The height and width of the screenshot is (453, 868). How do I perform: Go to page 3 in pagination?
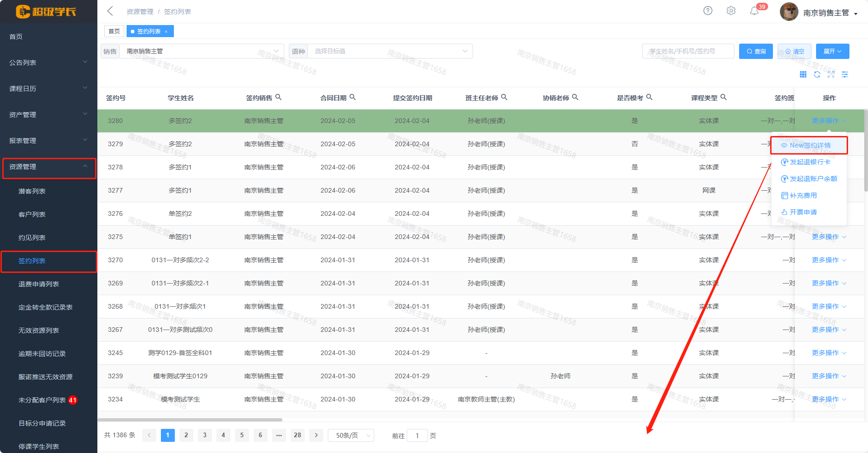tap(204, 435)
